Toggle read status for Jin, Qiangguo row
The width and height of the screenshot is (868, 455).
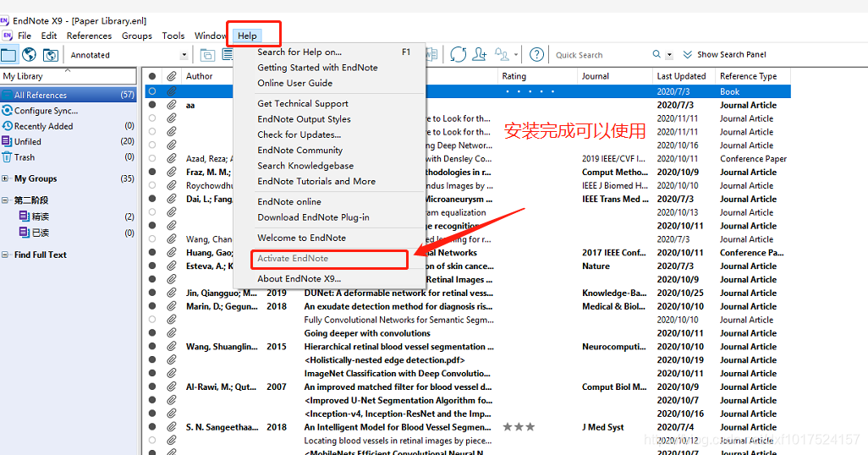(x=152, y=293)
